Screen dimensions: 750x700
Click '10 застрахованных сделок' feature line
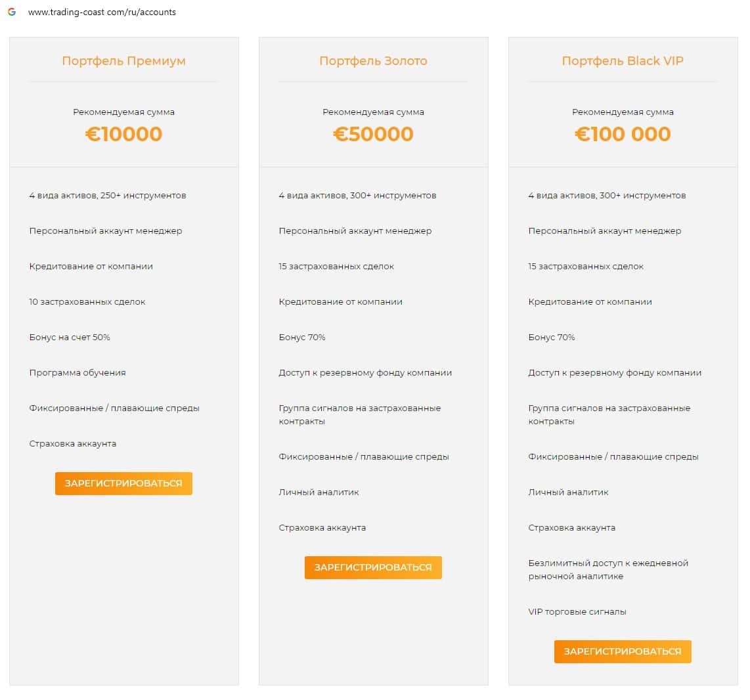[x=87, y=302]
